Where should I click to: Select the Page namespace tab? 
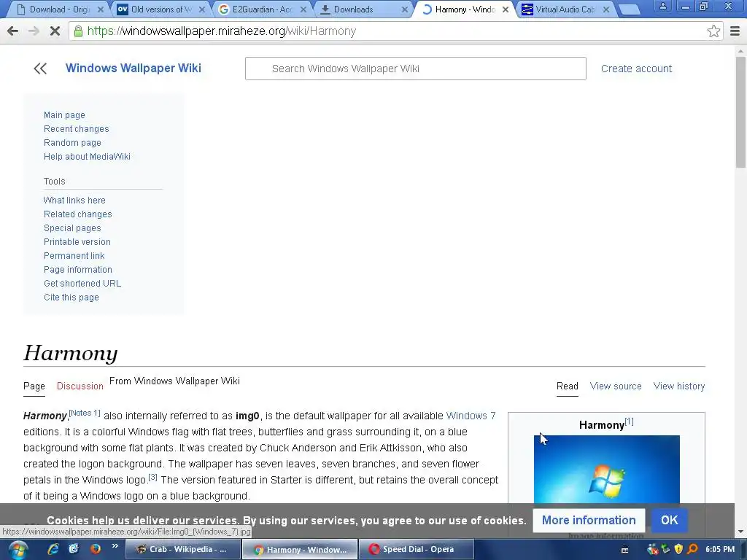pos(34,386)
